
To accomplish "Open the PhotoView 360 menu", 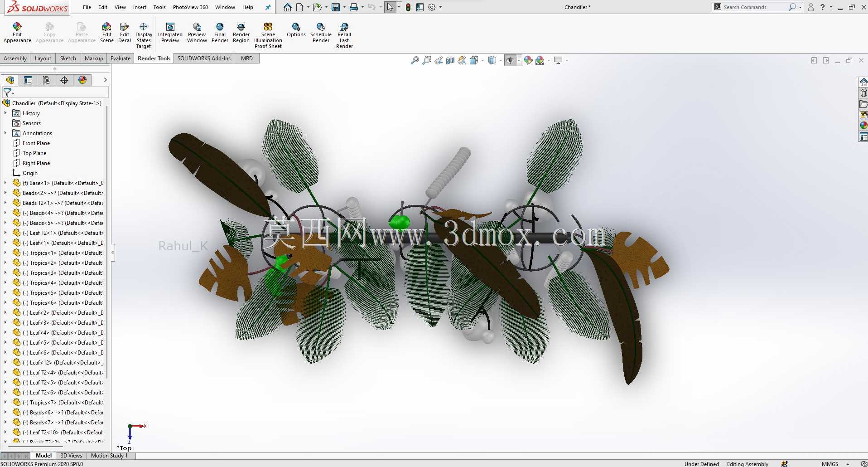I will 190,7.
